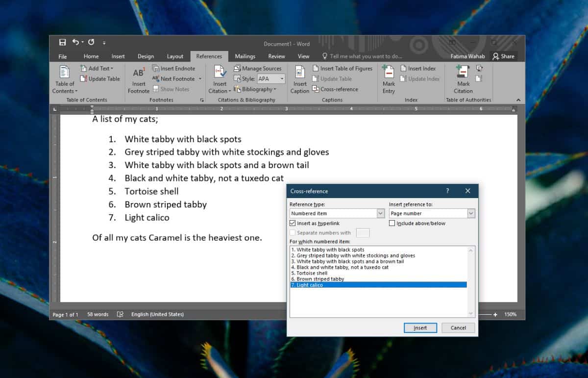The height and width of the screenshot is (378, 588).
Task: Open the Reference type dropdown
Action: pyautogui.click(x=381, y=214)
